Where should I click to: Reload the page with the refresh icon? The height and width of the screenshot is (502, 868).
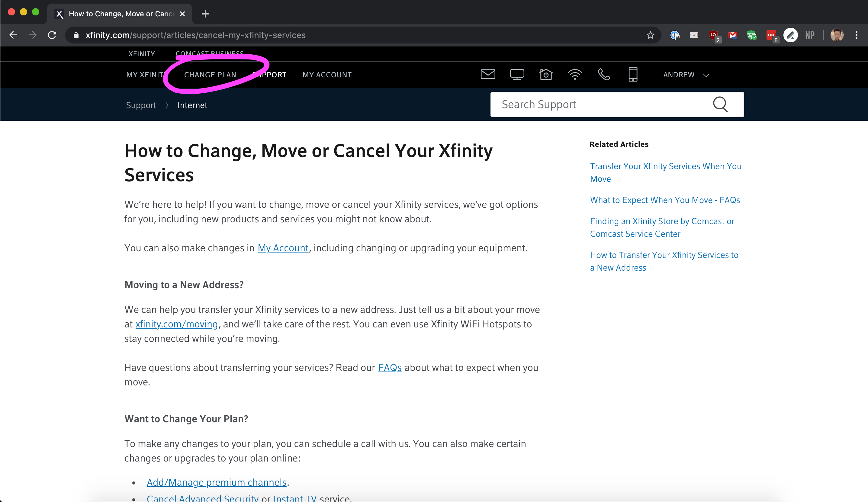pyautogui.click(x=52, y=35)
